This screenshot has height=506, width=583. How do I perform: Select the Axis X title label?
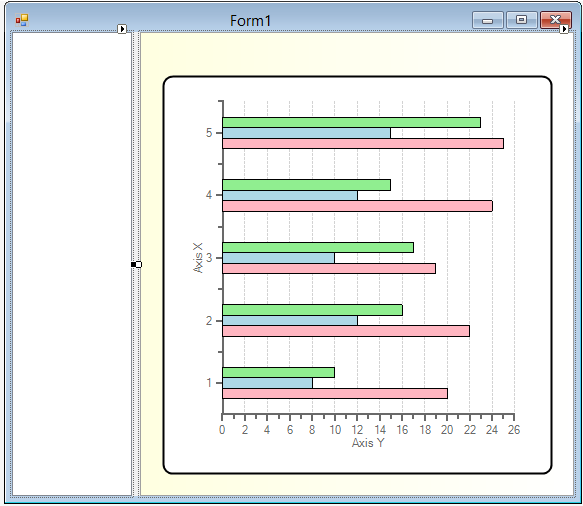click(198, 258)
